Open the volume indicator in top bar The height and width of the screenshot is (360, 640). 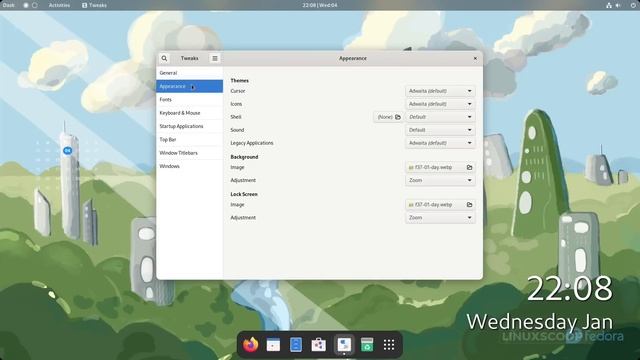tap(618, 5)
